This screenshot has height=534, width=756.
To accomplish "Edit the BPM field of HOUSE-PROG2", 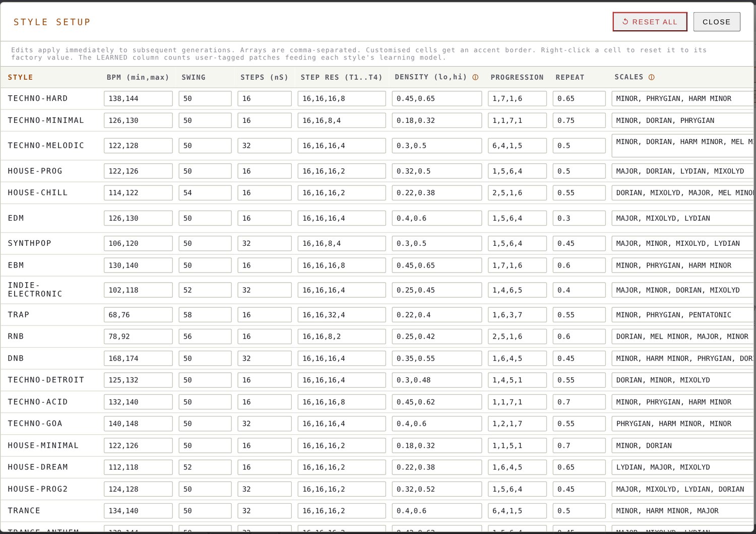I will coord(138,489).
